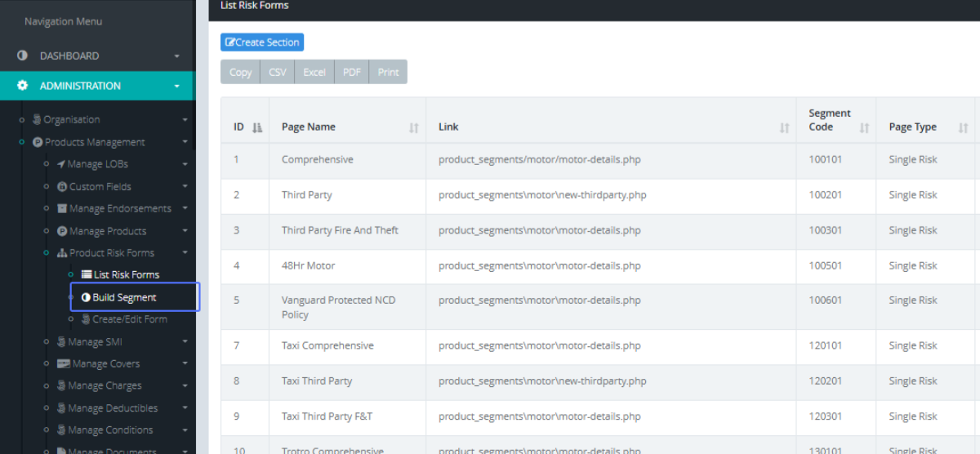Click the List Risk Forms table icon

pyautogui.click(x=87, y=275)
